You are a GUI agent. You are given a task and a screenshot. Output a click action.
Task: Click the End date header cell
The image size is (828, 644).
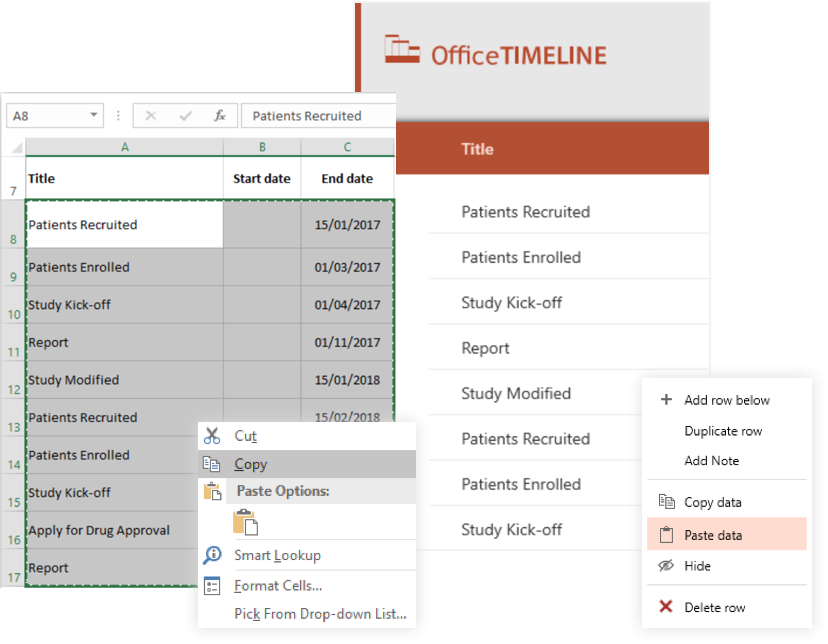347,178
